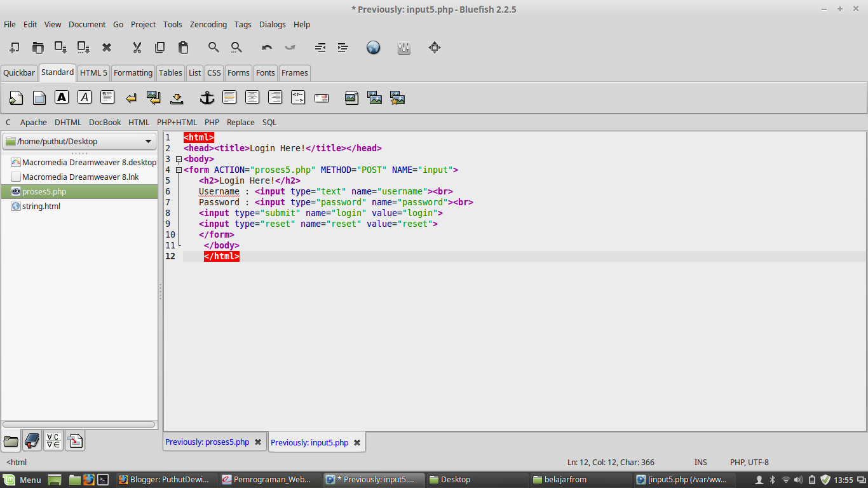This screenshot has width=868, height=488.
Task: Open the /home/puthut/Desktop directory dropdown
Action: pos(79,142)
